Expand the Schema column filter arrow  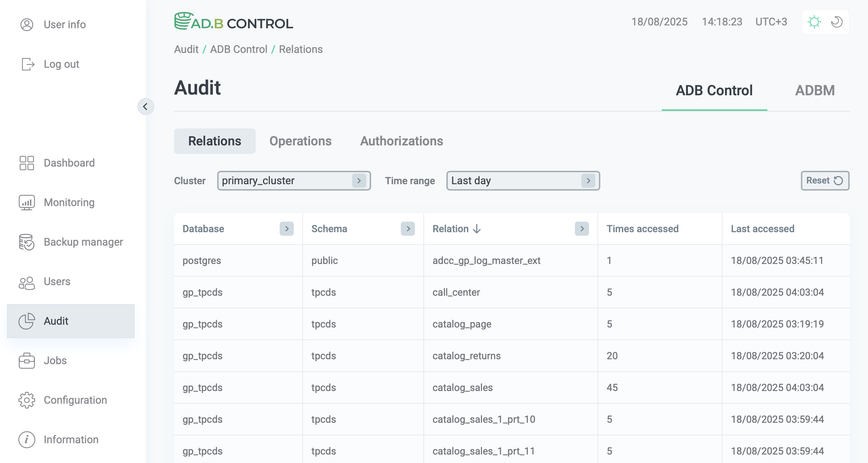click(x=408, y=229)
